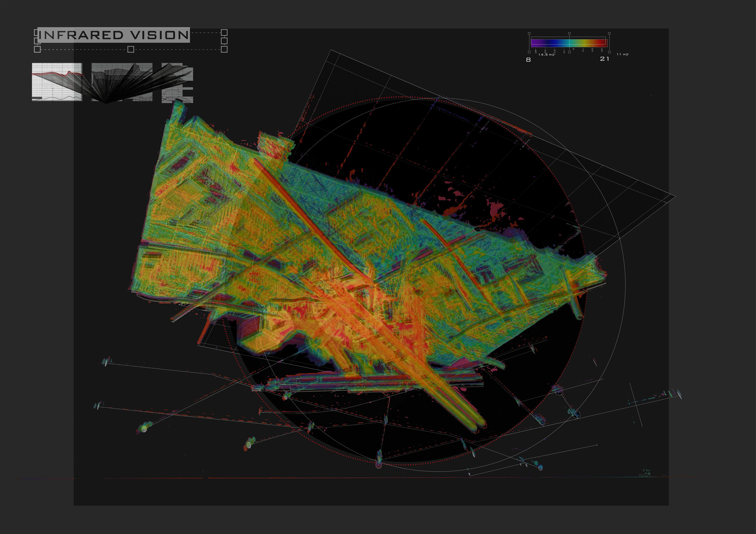Click the 14.5 Hz label under the scale
Image resolution: width=756 pixels, height=534 pixels.
coord(547,55)
